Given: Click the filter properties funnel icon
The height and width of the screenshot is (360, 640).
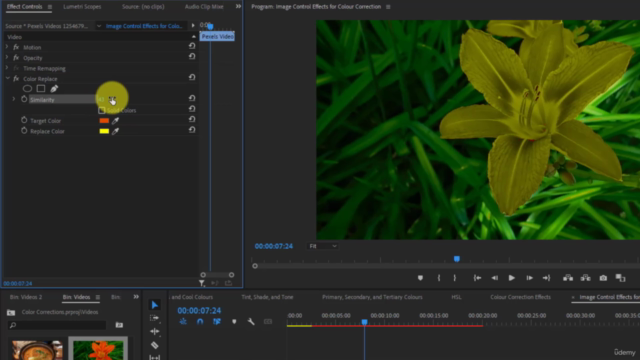Looking at the screenshot, I should pos(202,283).
